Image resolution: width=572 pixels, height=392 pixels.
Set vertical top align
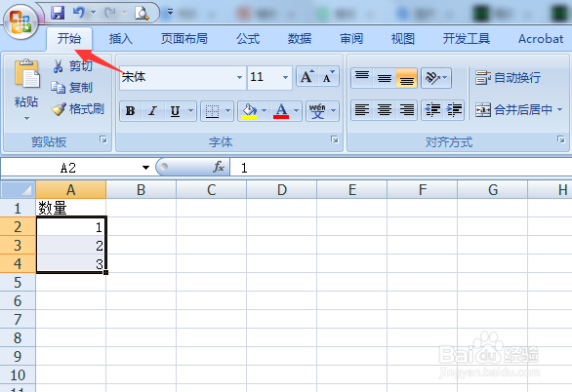click(362, 78)
